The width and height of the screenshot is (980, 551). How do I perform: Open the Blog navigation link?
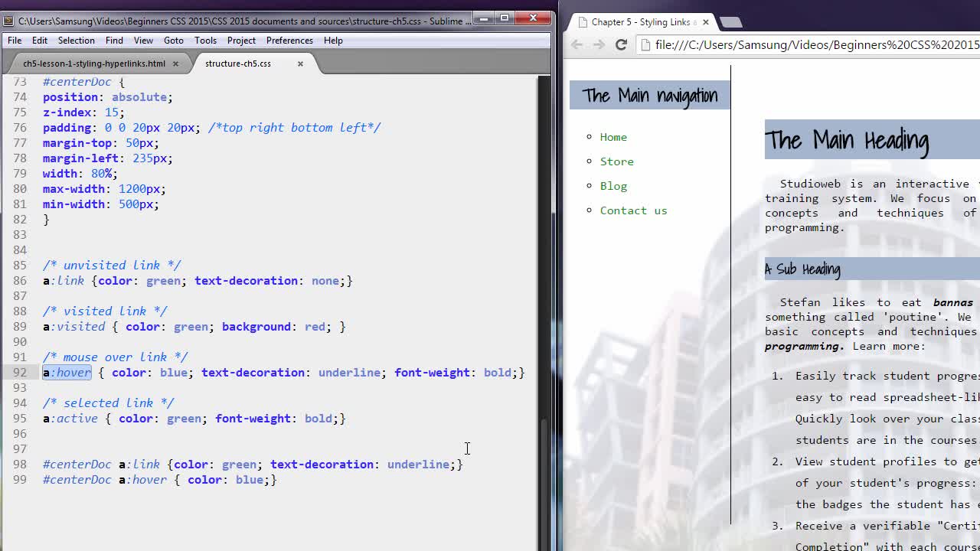coord(613,186)
